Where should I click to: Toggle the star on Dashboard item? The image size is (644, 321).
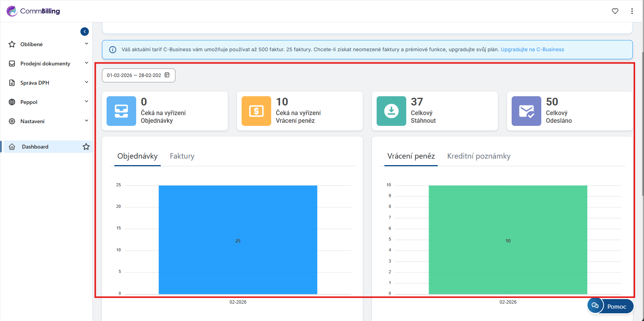(86, 147)
